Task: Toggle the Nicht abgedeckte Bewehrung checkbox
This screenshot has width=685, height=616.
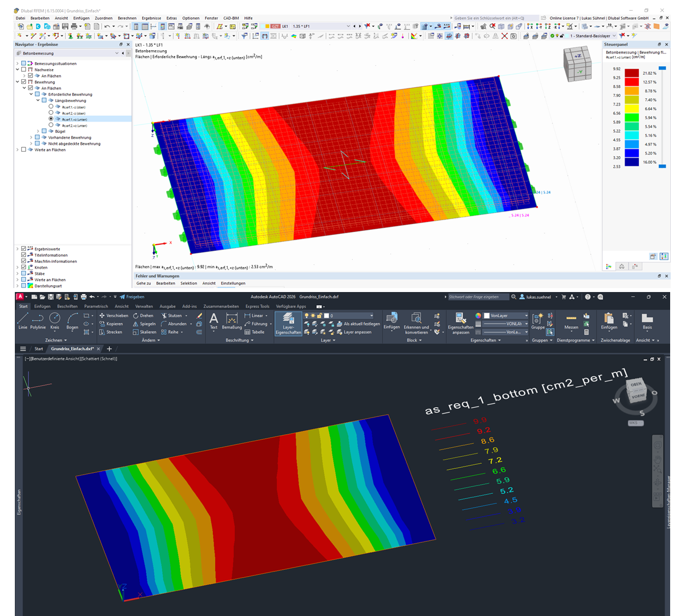Action: (x=37, y=144)
